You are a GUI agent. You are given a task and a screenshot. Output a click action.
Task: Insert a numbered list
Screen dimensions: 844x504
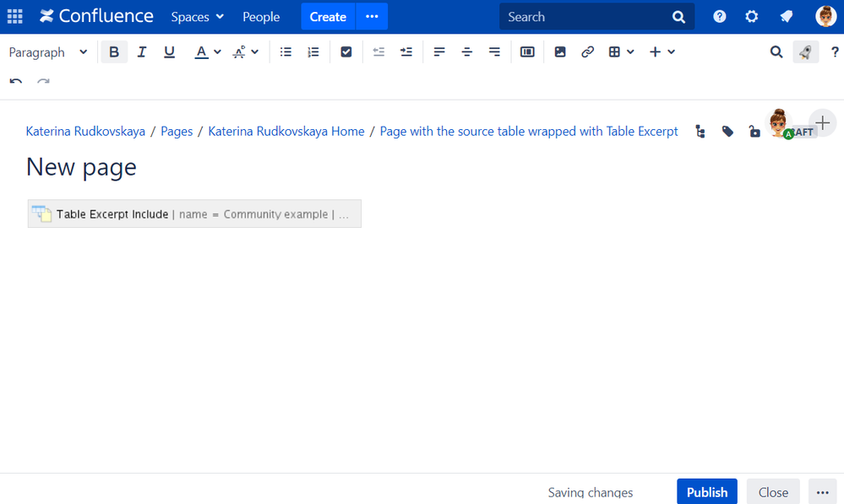(313, 52)
